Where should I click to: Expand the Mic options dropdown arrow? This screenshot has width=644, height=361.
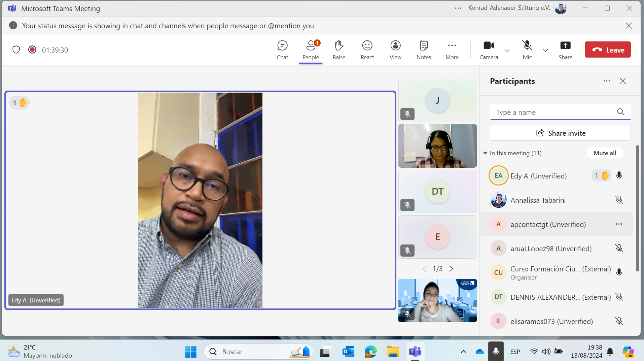point(545,51)
